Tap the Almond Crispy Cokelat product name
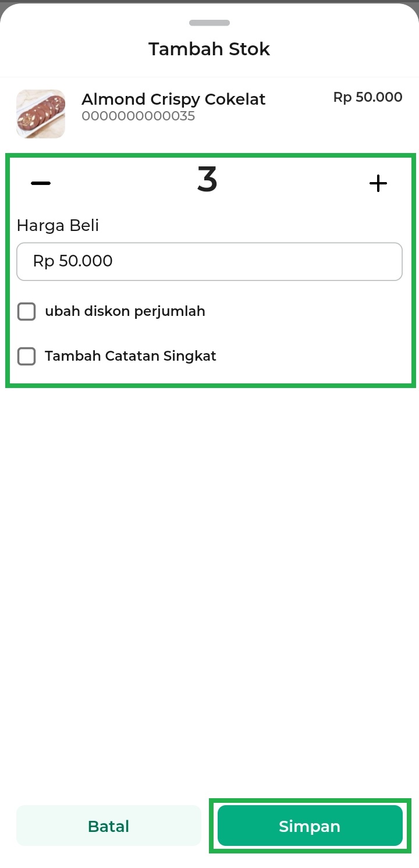Image resolution: width=419 pixels, height=868 pixels. (x=173, y=99)
